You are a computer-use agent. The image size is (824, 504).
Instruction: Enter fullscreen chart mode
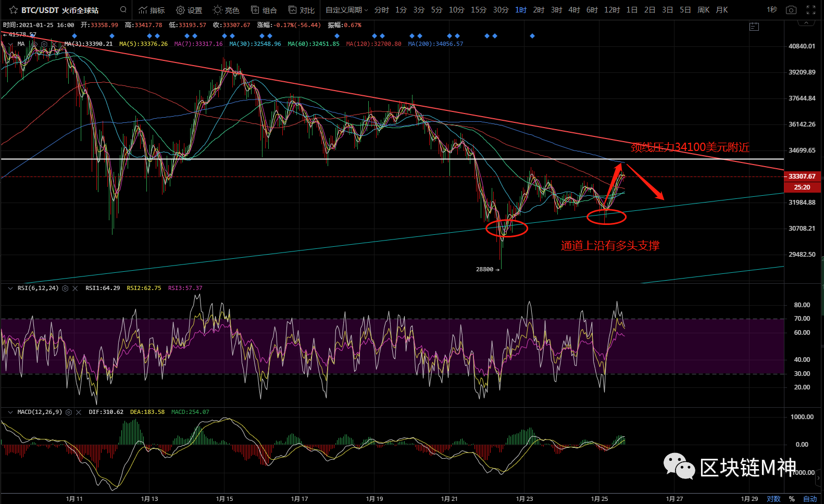coord(810,10)
